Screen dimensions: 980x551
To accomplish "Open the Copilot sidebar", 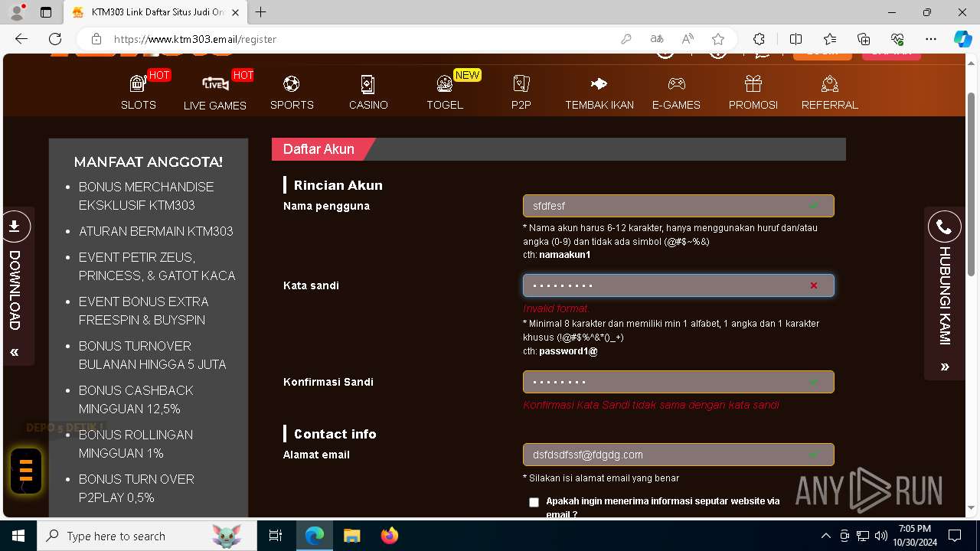I will click(x=962, y=39).
